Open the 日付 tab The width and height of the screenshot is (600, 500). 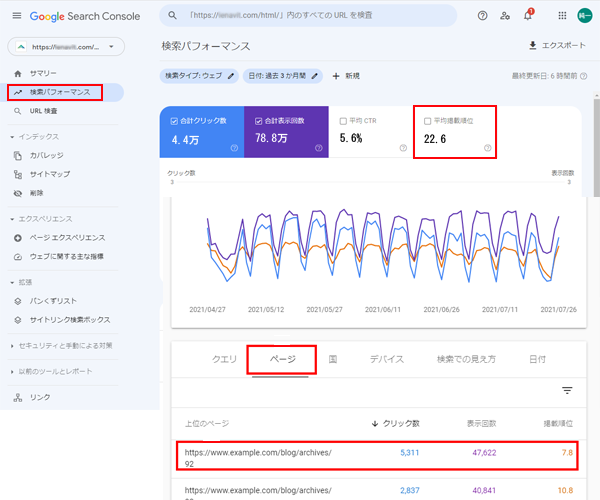pyautogui.click(x=537, y=359)
